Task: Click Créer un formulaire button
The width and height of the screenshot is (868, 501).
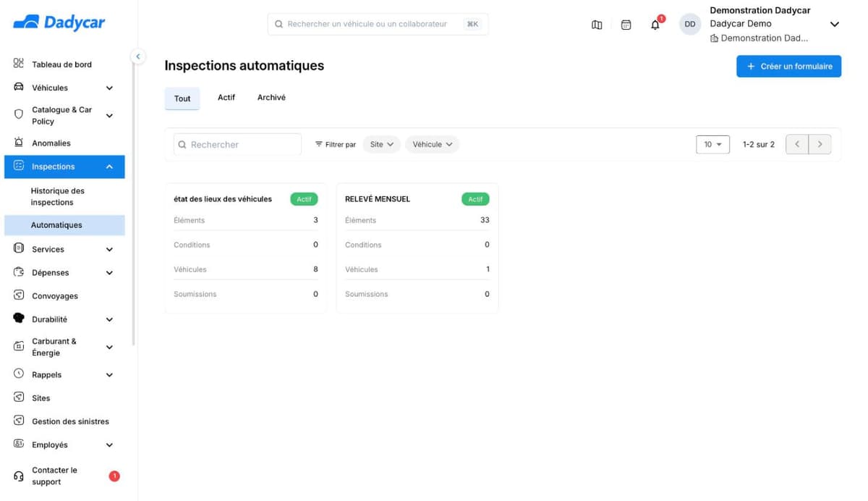Action: pos(788,66)
